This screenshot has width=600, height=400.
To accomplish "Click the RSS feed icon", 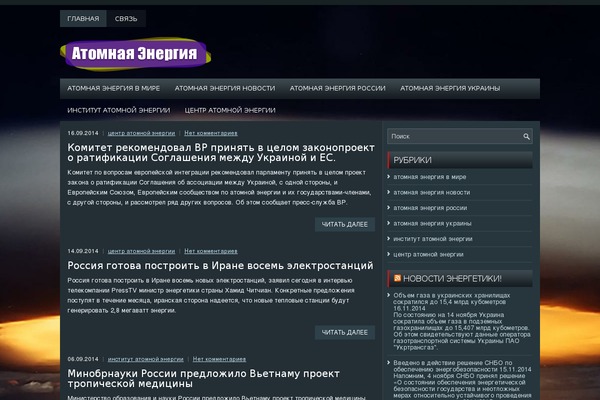I will (397, 278).
